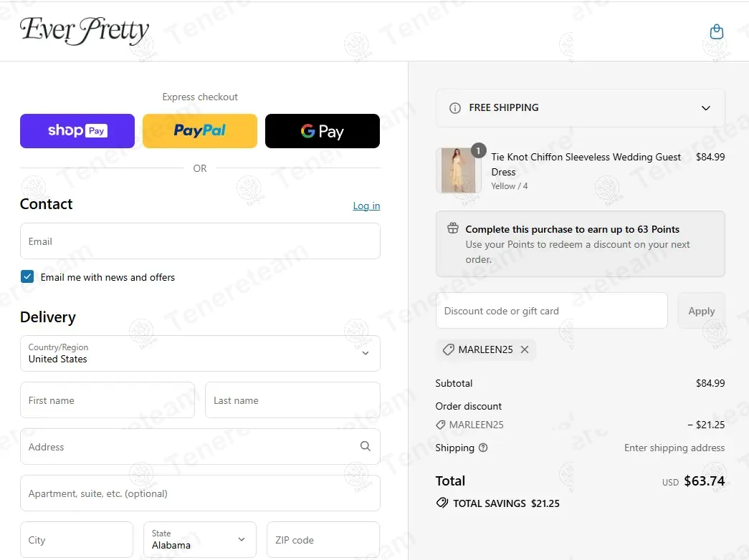The image size is (749, 560).
Task: Choose PayPal express checkout
Action: point(200,131)
